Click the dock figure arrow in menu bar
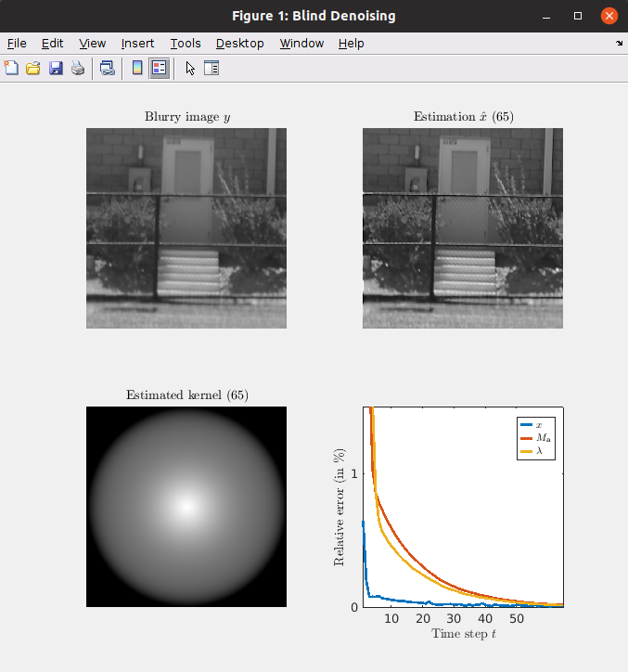Viewport: 628px width, 672px height. point(619,43)
